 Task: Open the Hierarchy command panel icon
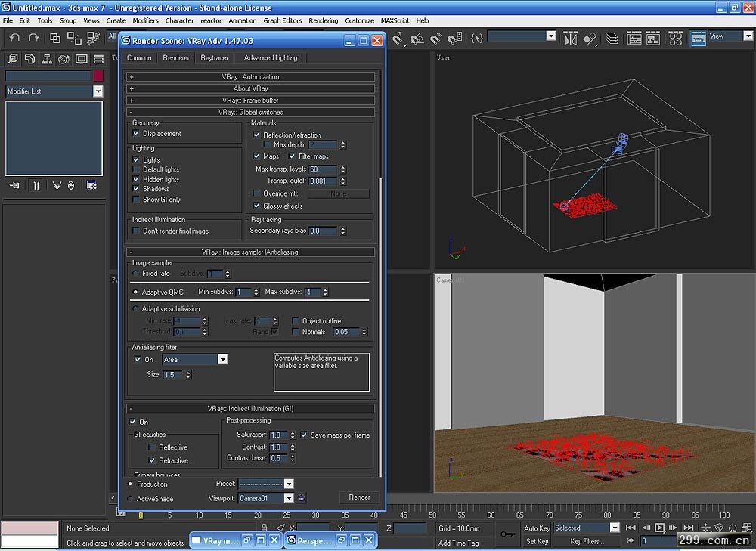(47, 59)
